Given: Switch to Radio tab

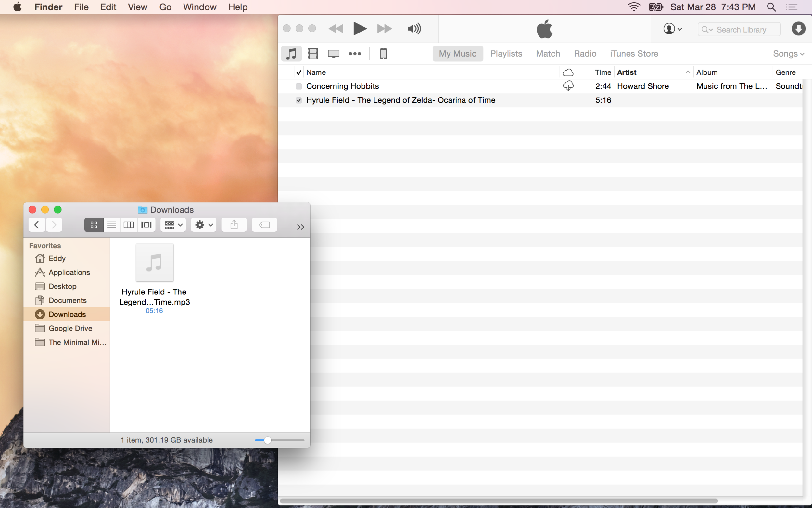Looking at the screenshot, I should pos(585,53).
